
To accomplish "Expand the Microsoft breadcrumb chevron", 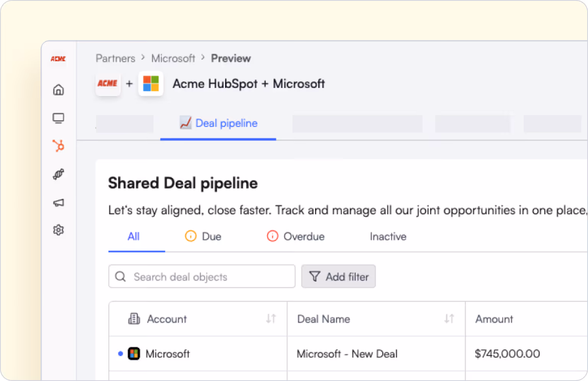I will click(x=203, y=58).
